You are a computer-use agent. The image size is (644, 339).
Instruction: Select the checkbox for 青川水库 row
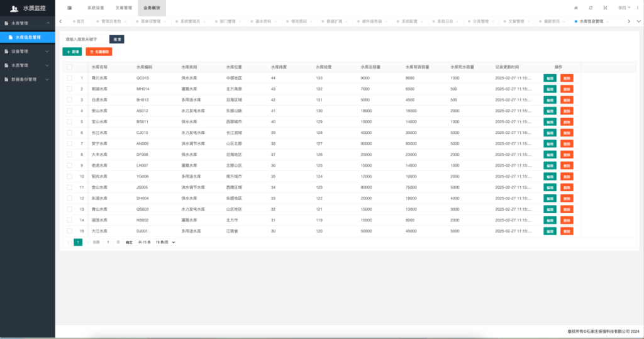pos(70,78)
